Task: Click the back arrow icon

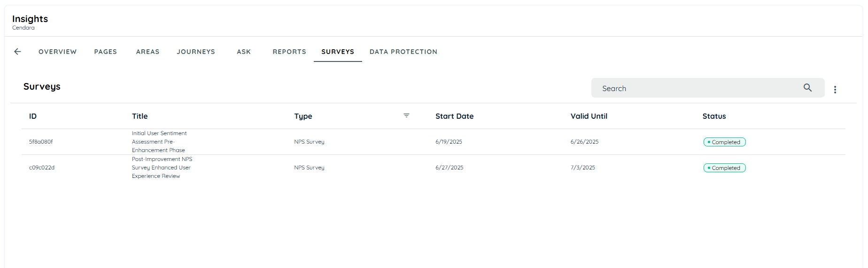Action: pos(17,52)
